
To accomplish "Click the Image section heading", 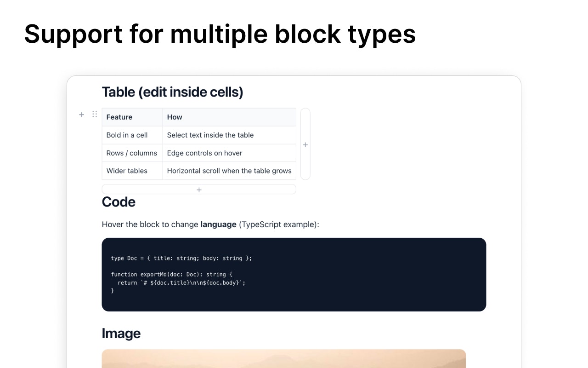I will pyautogui.click(x=121, y=333).
